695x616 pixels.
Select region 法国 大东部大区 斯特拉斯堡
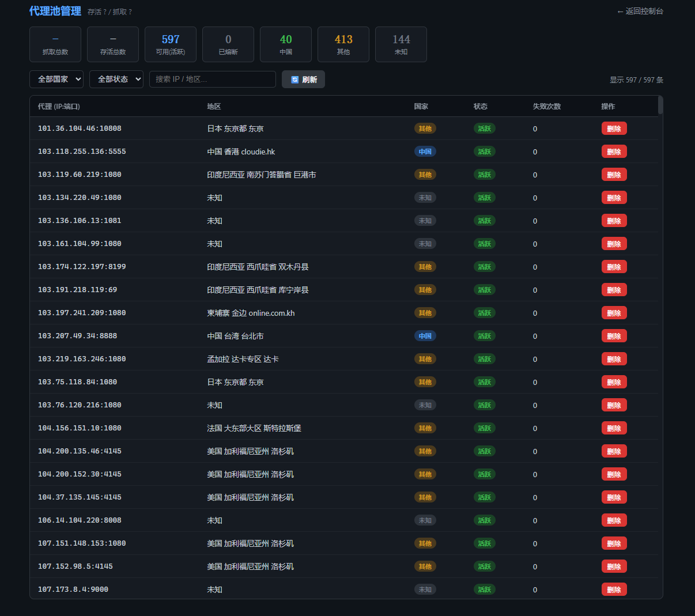254,428
